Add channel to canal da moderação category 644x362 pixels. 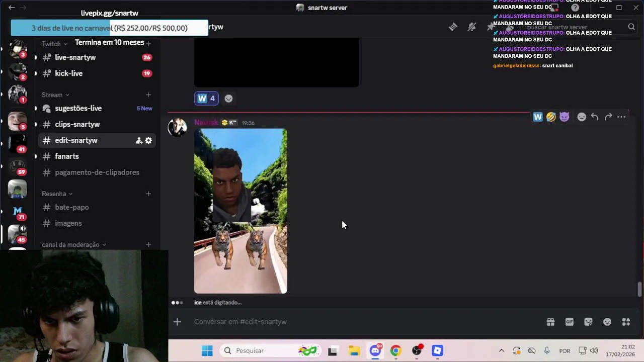(x=148, y=245)
